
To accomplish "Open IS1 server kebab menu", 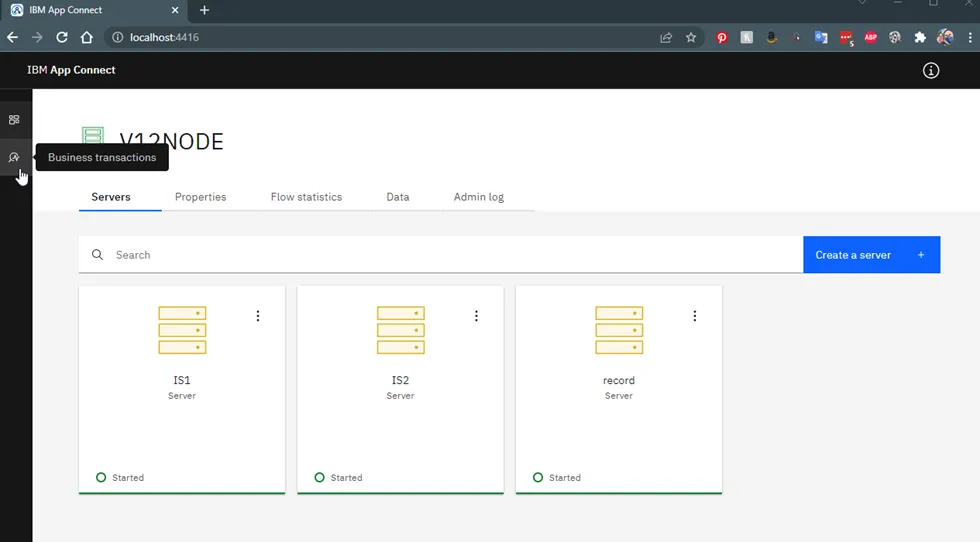I will (258, 316).
